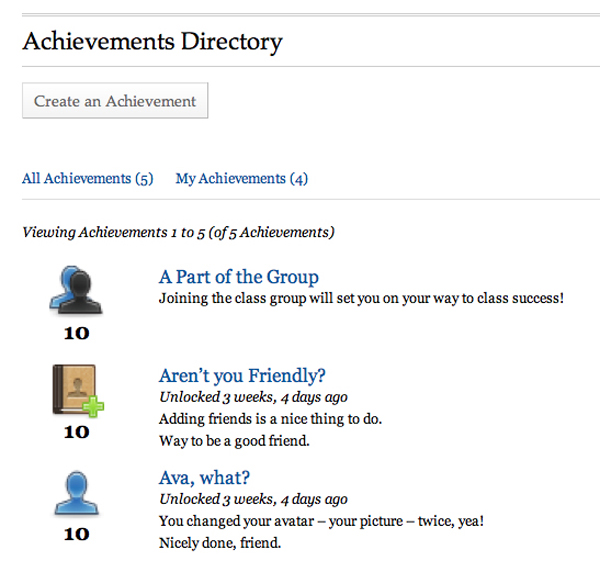Click the Viewing Achievements 1 to 5 text
The image size is (600, 561).
(178, 232)
